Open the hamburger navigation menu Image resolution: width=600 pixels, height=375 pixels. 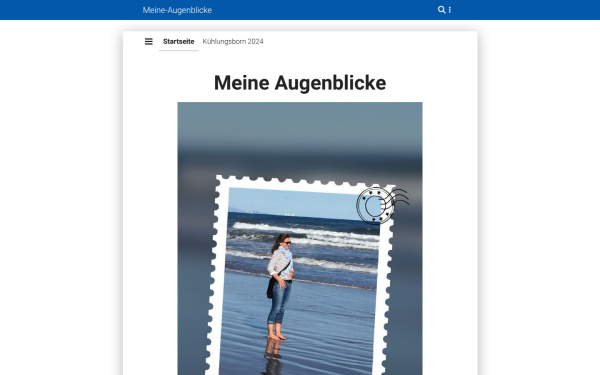point(149,41)
